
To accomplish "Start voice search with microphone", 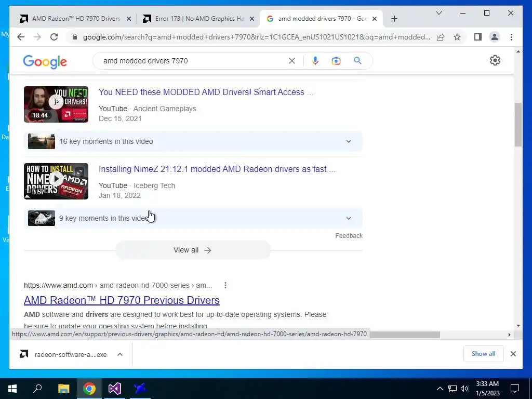I will click(x=315, y=61).
